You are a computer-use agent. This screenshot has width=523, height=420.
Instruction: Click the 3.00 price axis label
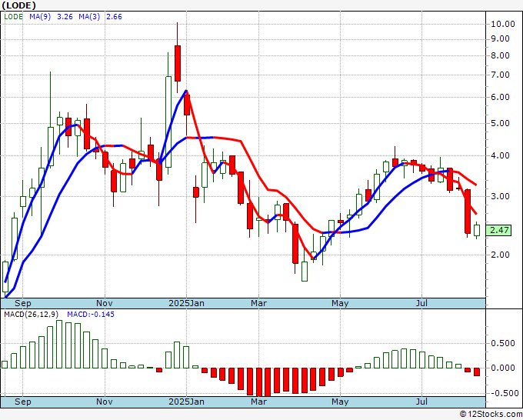[500, 196]
